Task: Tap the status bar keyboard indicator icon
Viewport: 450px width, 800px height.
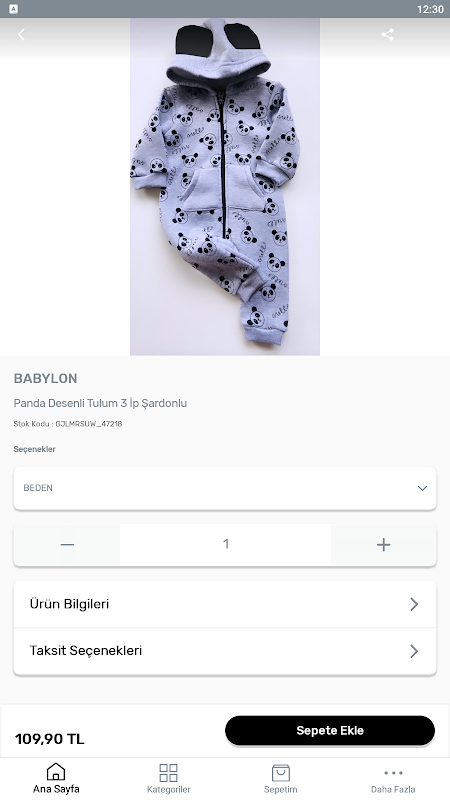Action: pos(14,9)
